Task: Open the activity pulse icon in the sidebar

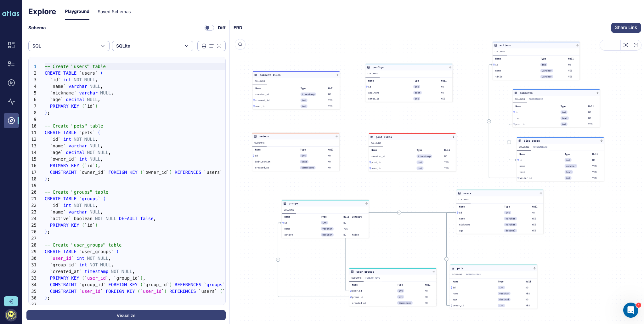Action: 11,102
